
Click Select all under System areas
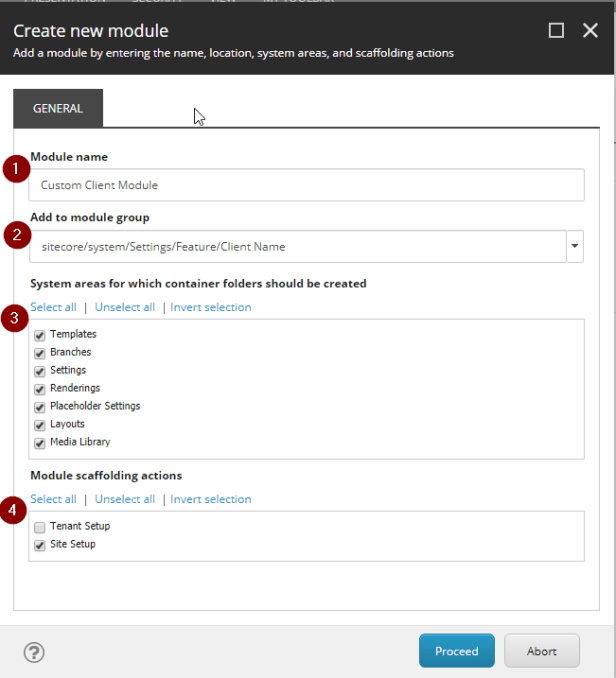[x=53, y=307]
